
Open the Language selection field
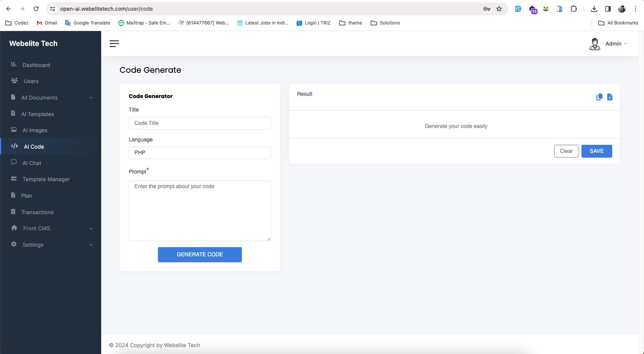pos(200,153)
